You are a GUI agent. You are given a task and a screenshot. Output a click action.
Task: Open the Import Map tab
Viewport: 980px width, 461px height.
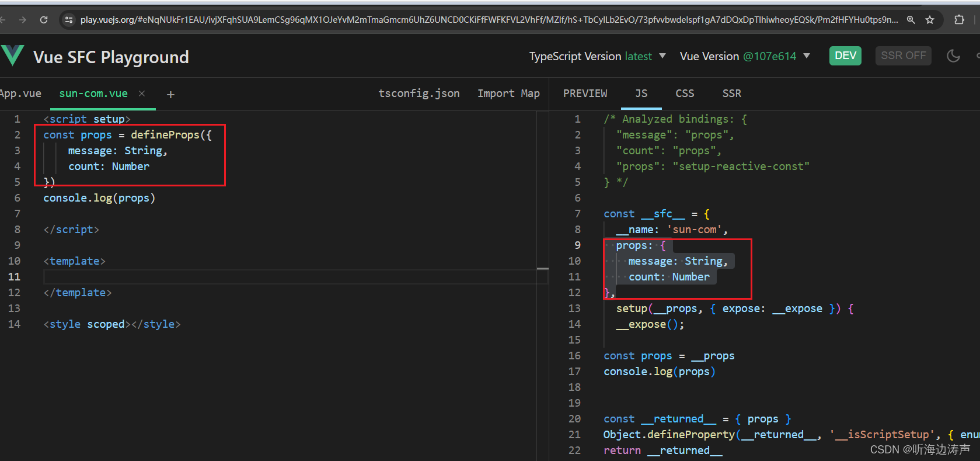[x=508, y=93]
